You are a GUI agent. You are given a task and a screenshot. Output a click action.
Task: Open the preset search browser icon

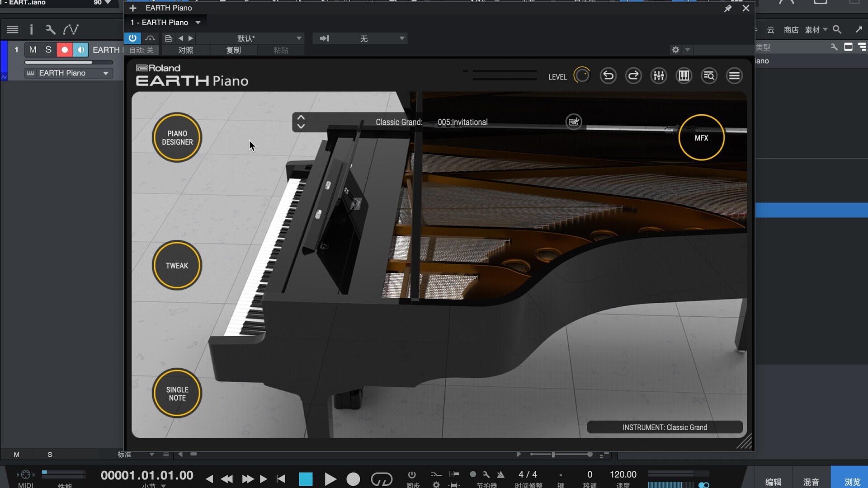(x=709, y=76)
